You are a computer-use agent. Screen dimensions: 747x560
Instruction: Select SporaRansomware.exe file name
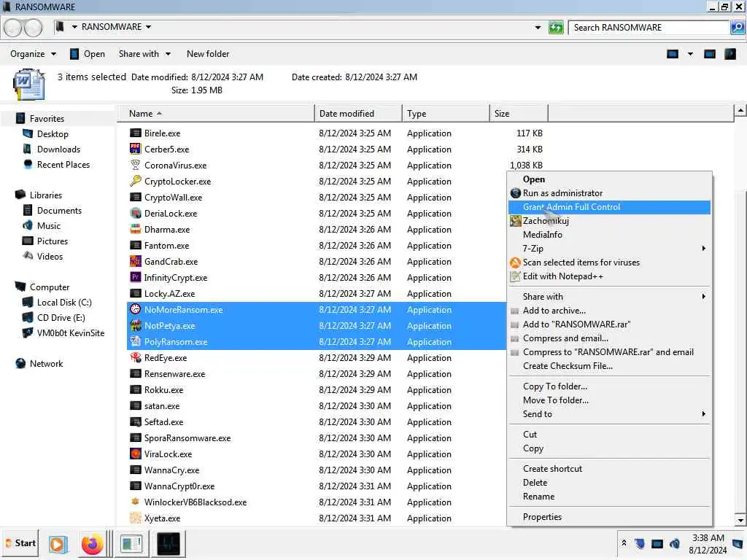point(187,438)
